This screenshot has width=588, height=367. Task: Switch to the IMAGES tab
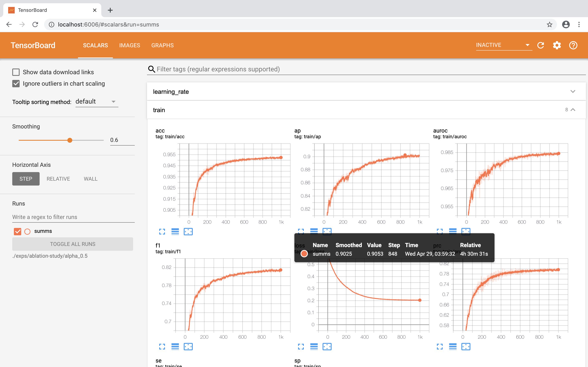[129, 45]
